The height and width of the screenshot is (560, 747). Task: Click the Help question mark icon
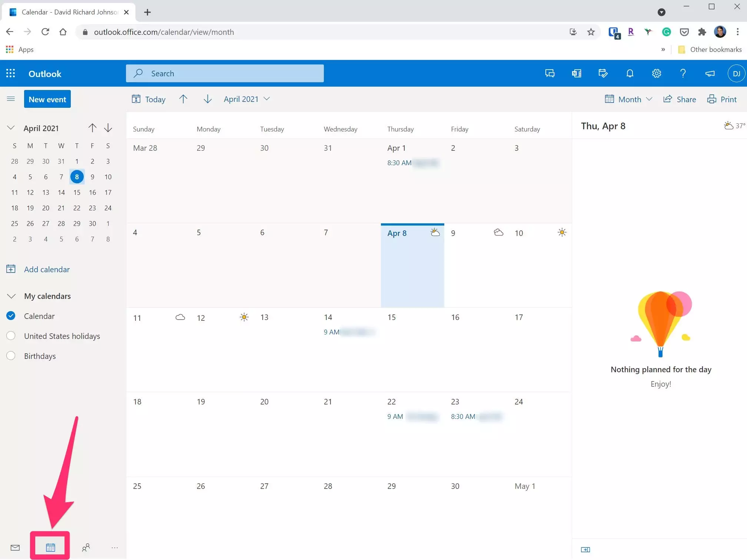[x=683, y=73]
